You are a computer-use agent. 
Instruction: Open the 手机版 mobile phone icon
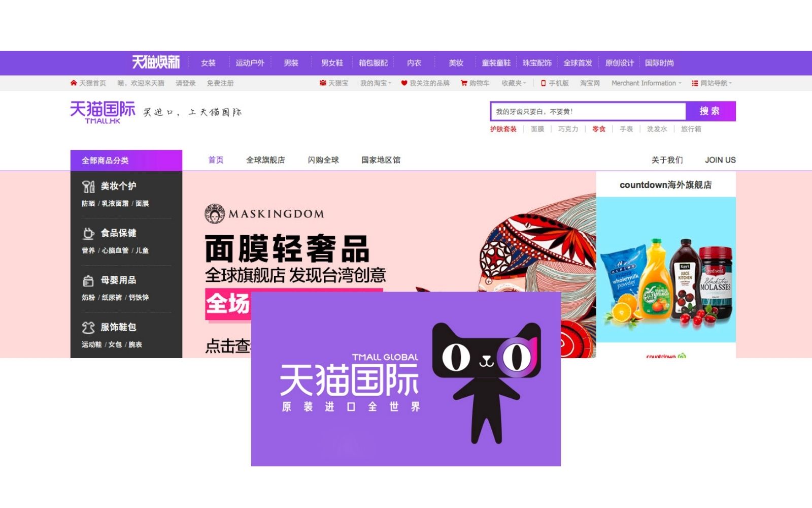[543, 83]
